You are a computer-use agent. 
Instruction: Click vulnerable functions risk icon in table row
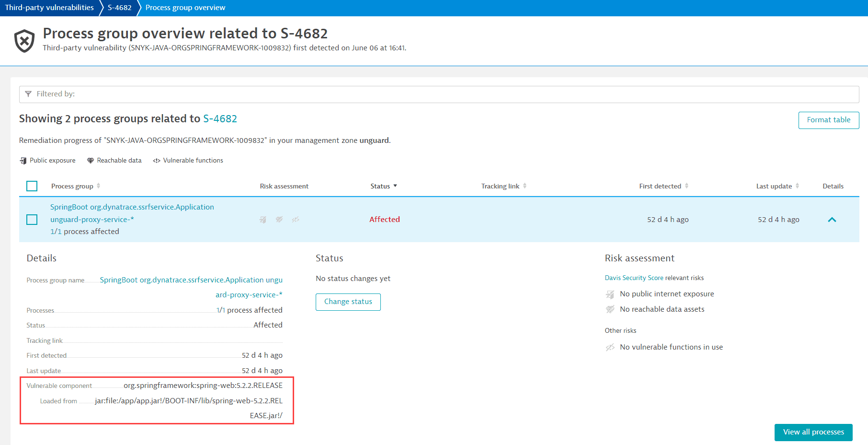pyautogui.click(x=296, y=220)
